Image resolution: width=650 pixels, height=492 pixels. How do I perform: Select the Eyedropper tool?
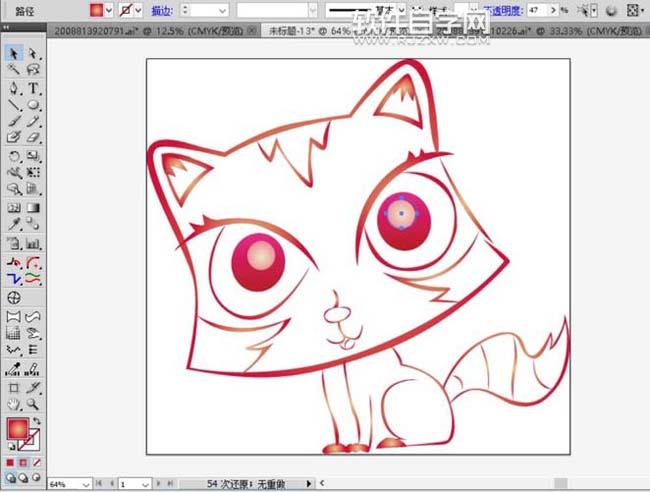[x=14, y=224]
